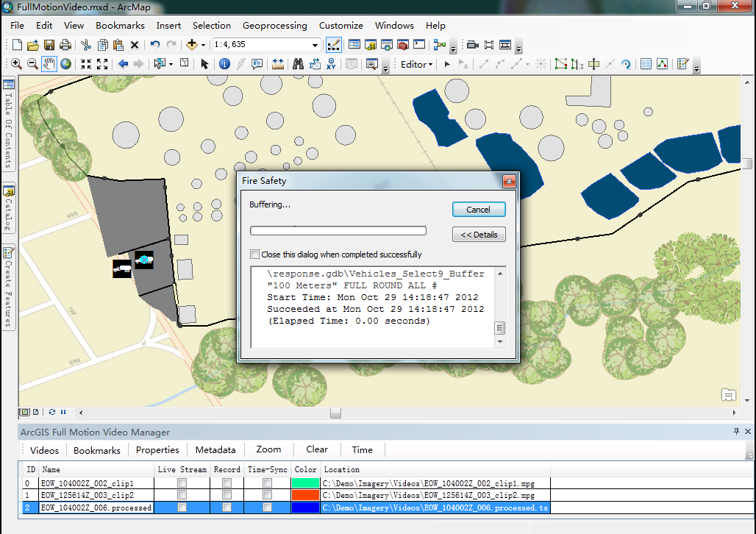Click the Cut scissors icon
The height and width of the screenshot is (534, 756).
tap(86, 45)
